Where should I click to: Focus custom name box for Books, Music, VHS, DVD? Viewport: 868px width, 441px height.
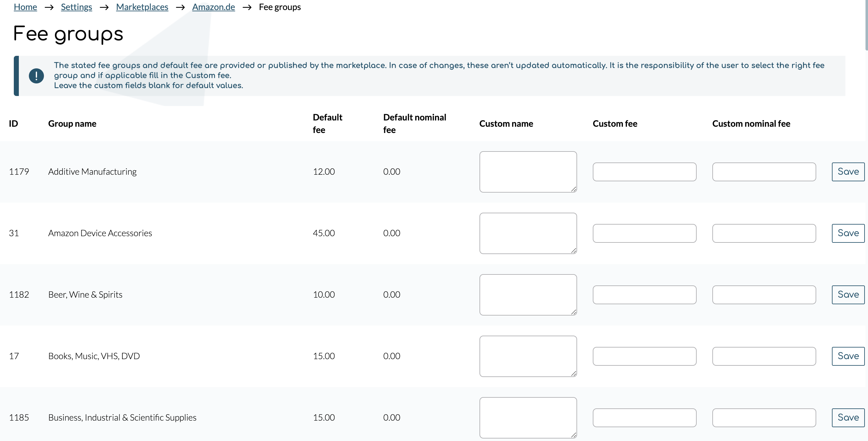528,356
